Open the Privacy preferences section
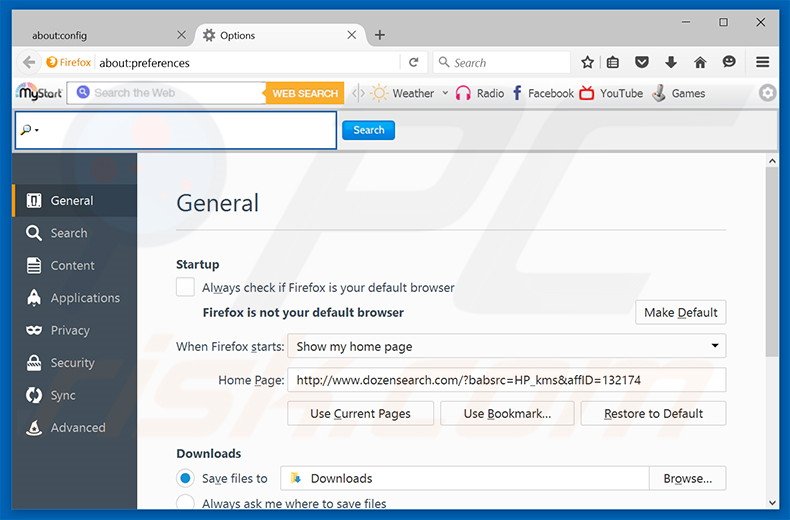Viewport: 790px width, 520px height. (x=75, y=331)
